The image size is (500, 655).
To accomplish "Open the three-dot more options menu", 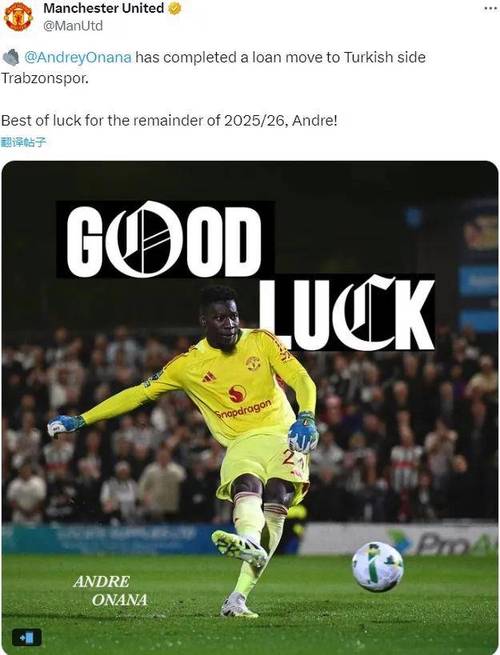I will point(491,8).
